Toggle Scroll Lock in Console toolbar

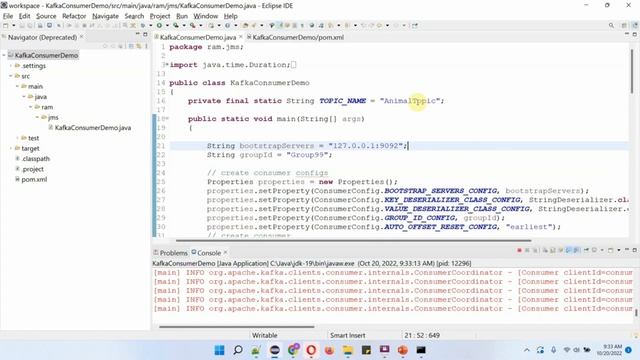[553, 250]
